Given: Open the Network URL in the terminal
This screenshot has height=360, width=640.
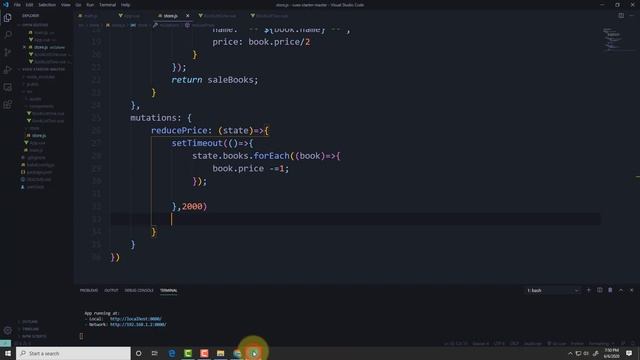Looking at the screenshot, I should click(138, 324).
